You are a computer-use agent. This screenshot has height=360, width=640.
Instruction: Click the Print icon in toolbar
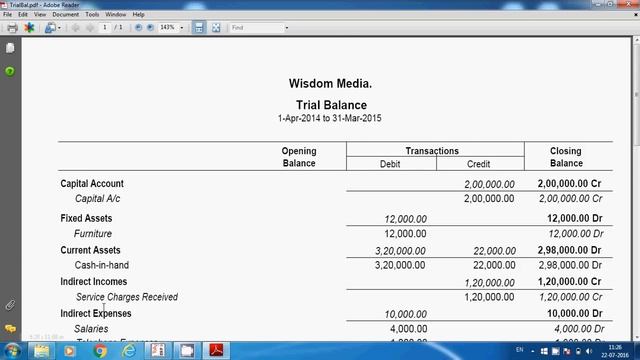12,28
